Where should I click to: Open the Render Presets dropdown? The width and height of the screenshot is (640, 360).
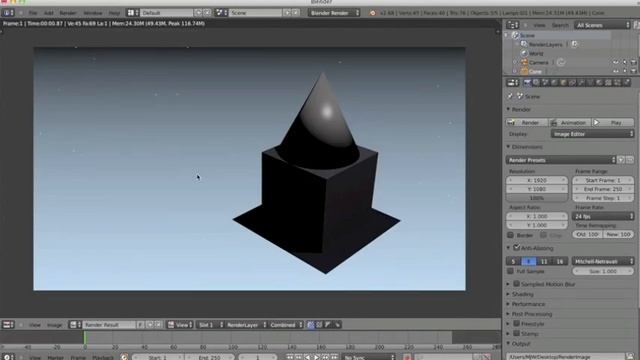click(x=561, y=160)
